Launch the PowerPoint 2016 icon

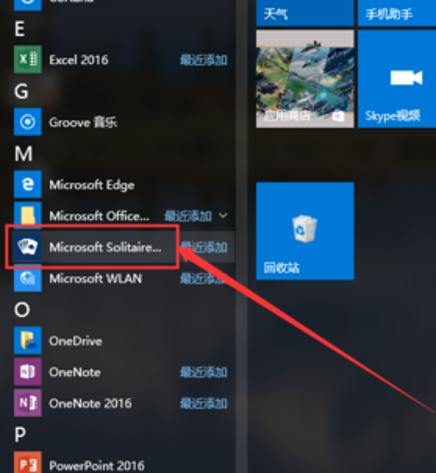coord(28,463)
